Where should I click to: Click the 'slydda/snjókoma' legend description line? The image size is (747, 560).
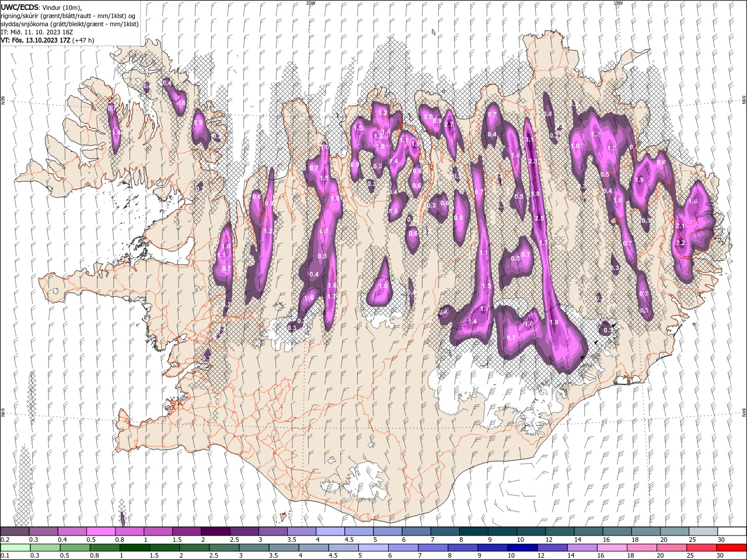68,24
